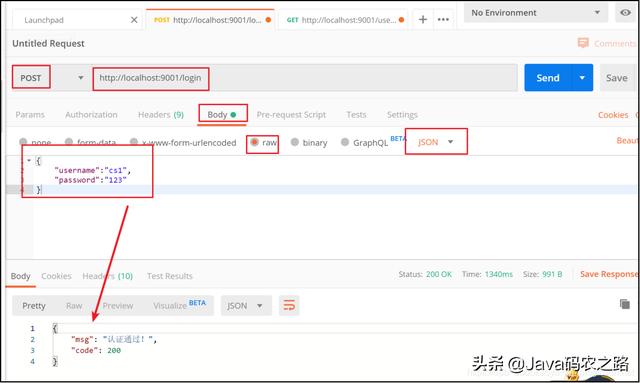Click the request URL input field
The height and width of the screenshot is (383, 640).
tap(304, 78)
